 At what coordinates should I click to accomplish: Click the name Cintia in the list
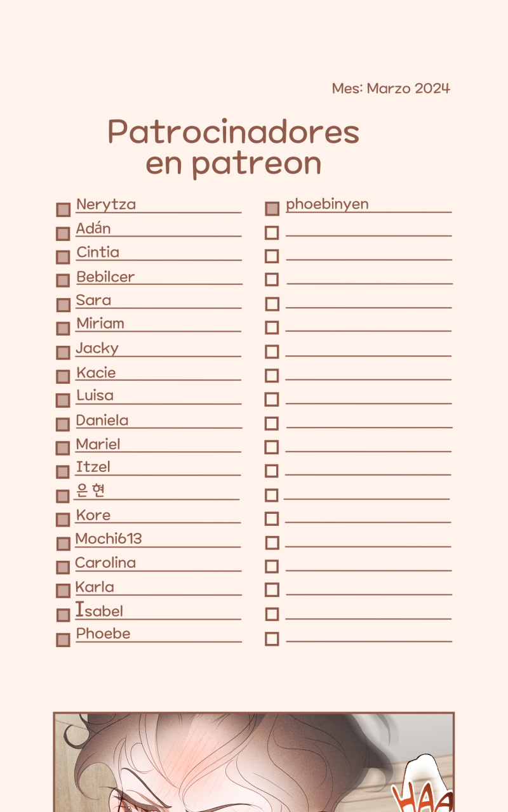coord(98,252)
